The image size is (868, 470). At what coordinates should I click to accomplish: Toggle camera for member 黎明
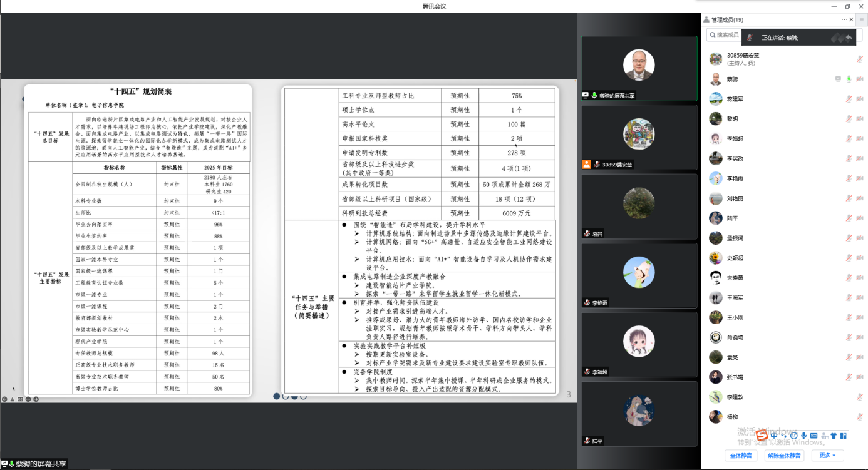859,119
